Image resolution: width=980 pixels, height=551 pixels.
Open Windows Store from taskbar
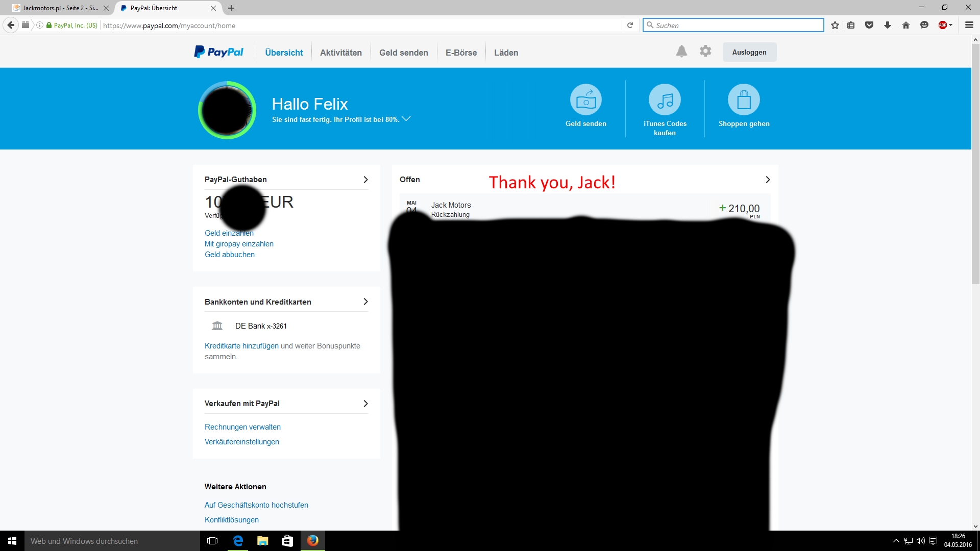[x=288, y=541]
